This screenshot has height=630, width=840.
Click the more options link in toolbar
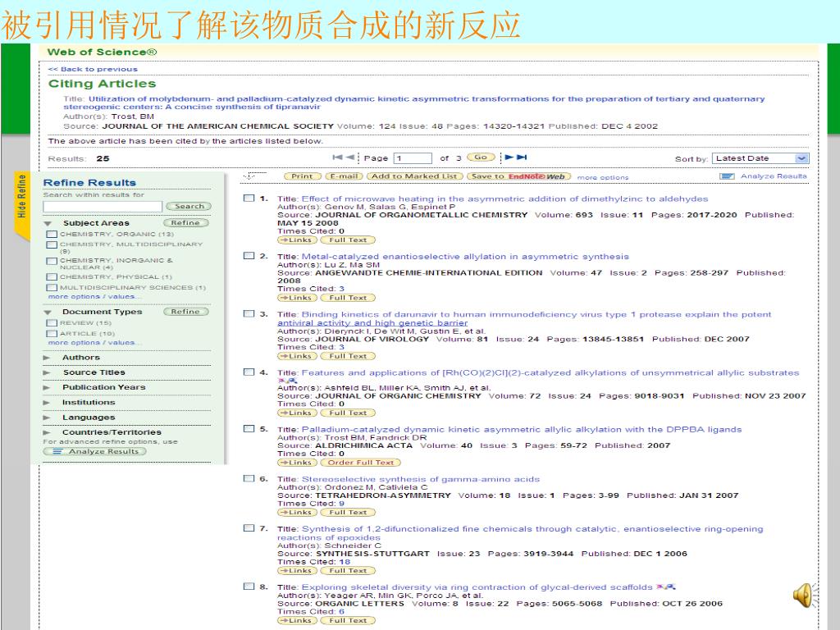coord(603,177)
